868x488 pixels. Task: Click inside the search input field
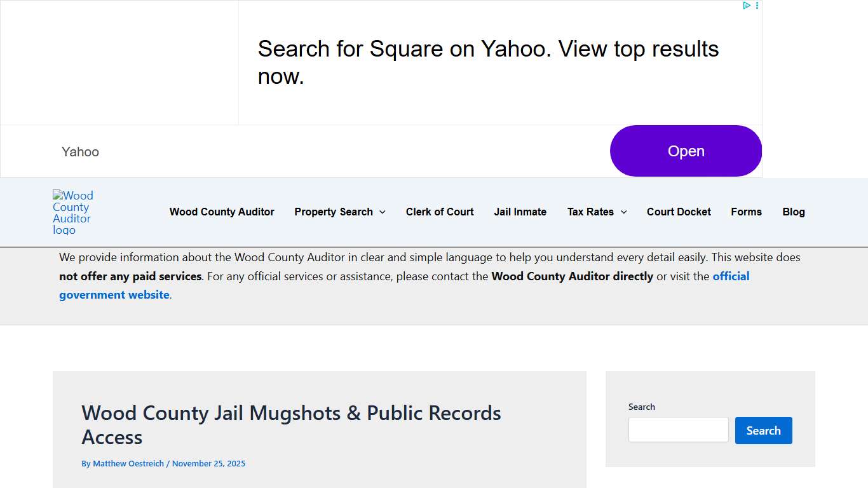[x=678, y=430]
